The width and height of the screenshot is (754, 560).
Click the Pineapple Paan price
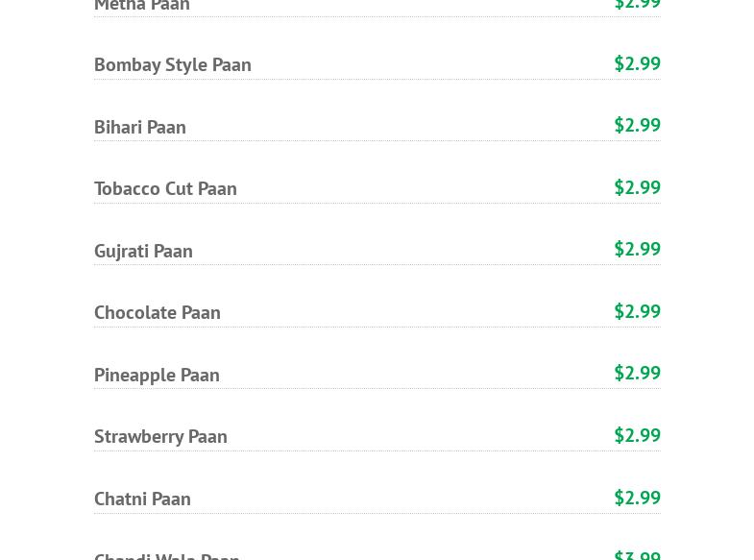pos(637,373)
